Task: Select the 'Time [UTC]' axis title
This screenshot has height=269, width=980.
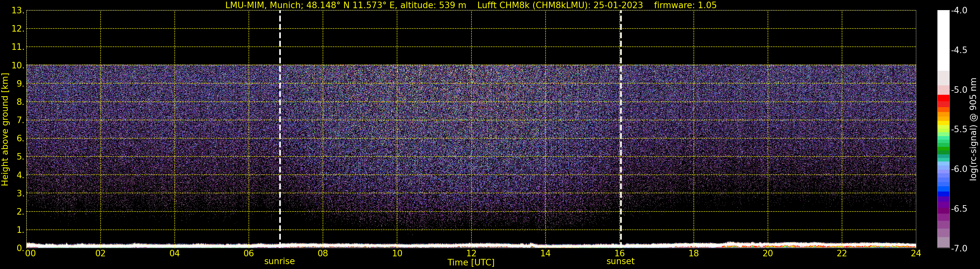Action: point(471,262)
